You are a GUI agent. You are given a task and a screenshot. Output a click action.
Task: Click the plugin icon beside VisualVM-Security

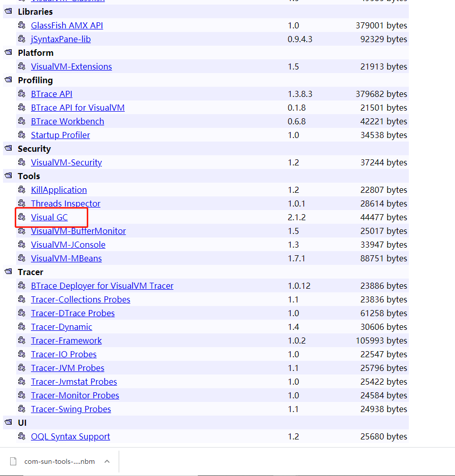[x=21, y=162]
